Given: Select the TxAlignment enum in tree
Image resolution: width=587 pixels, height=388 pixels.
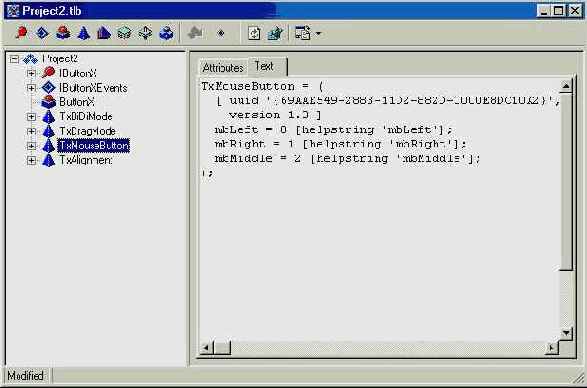Looking at the screenshot, I should [x=86, y=160].
